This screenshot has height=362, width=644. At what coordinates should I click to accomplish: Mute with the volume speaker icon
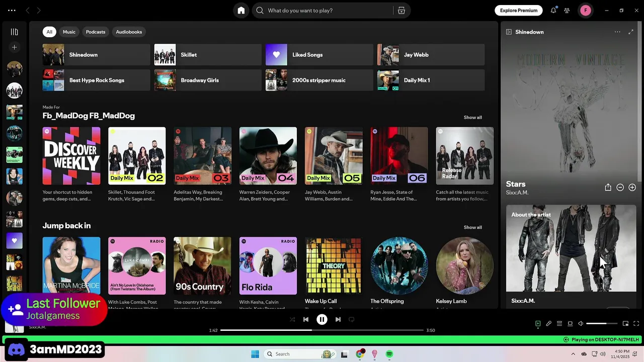point(581,324)
